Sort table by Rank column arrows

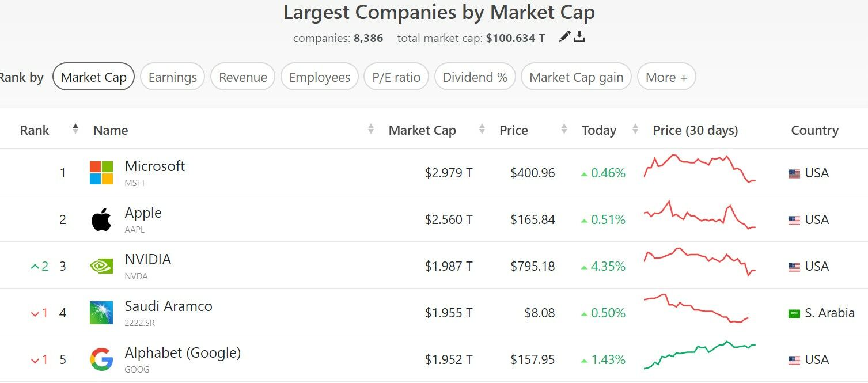click(75, 129)
